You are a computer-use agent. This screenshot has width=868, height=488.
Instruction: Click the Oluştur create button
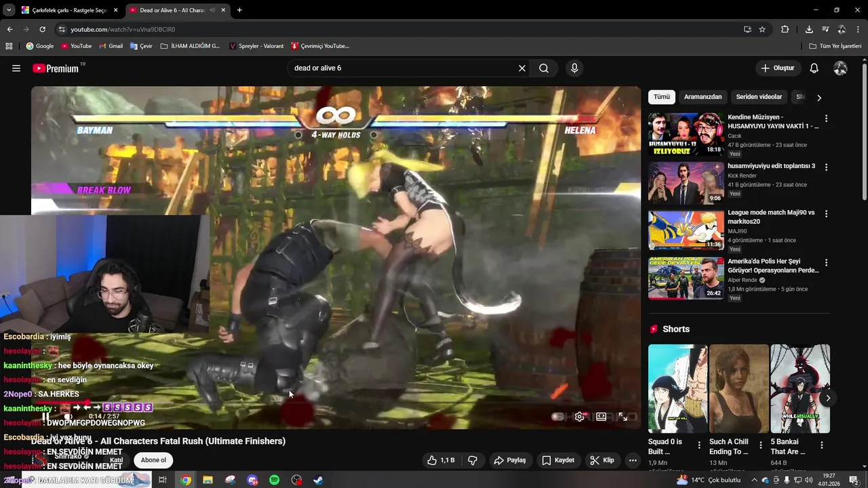tap(777, 68)
